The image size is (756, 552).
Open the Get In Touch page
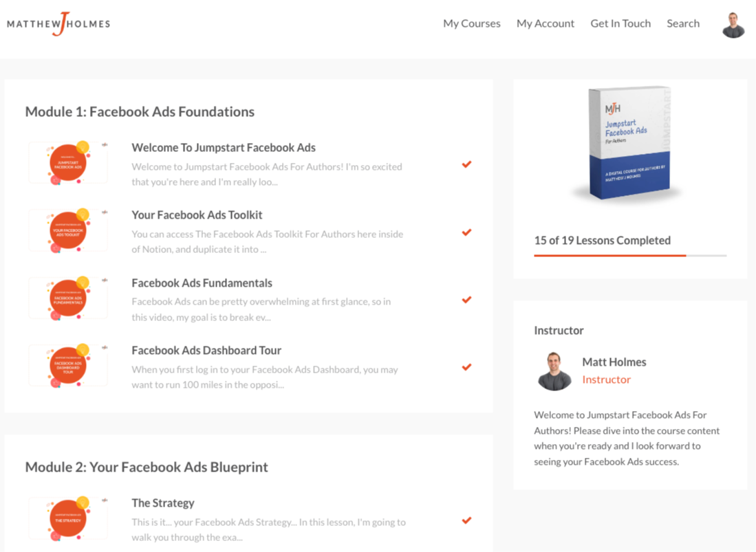click(x=620, y=23)
